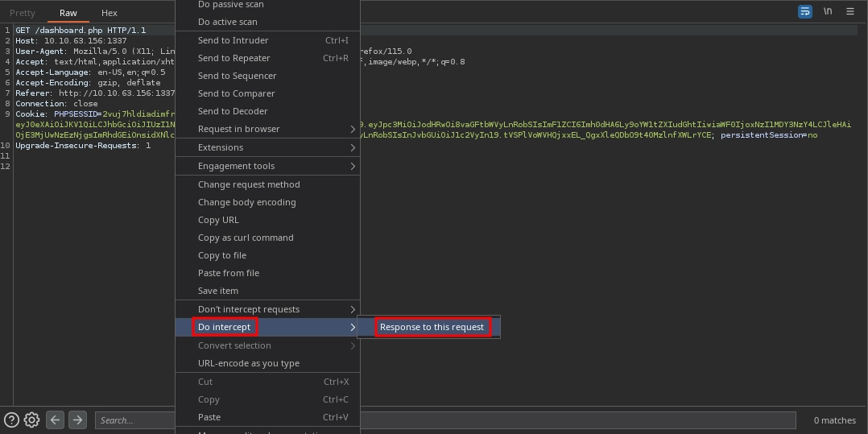Click the help question mark icon

pos(12,420)
